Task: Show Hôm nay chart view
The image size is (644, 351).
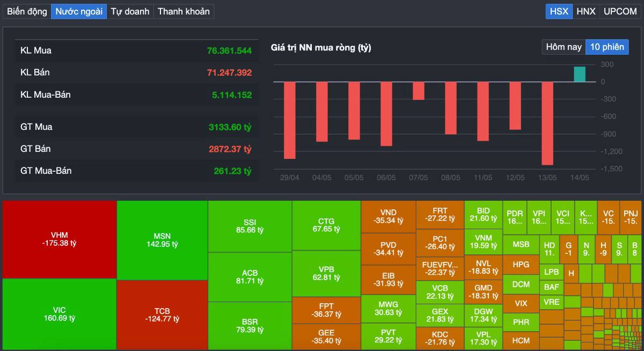Action: pyautogui.click(x=563, y=47)
